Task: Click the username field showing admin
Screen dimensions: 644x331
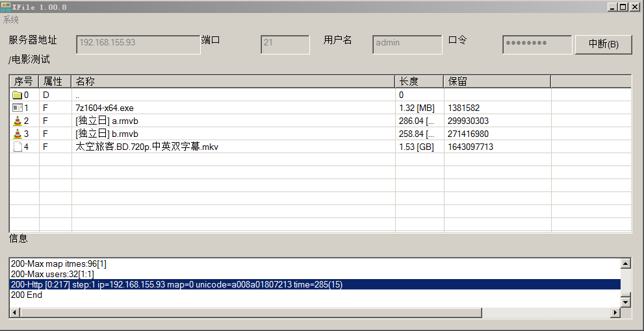Action: 407,43
